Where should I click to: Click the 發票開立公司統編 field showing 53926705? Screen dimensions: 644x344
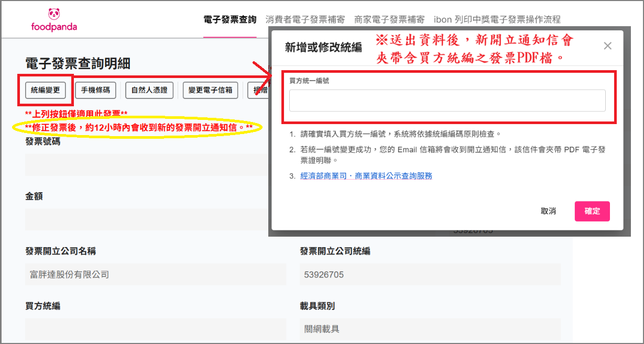[430, 274]
